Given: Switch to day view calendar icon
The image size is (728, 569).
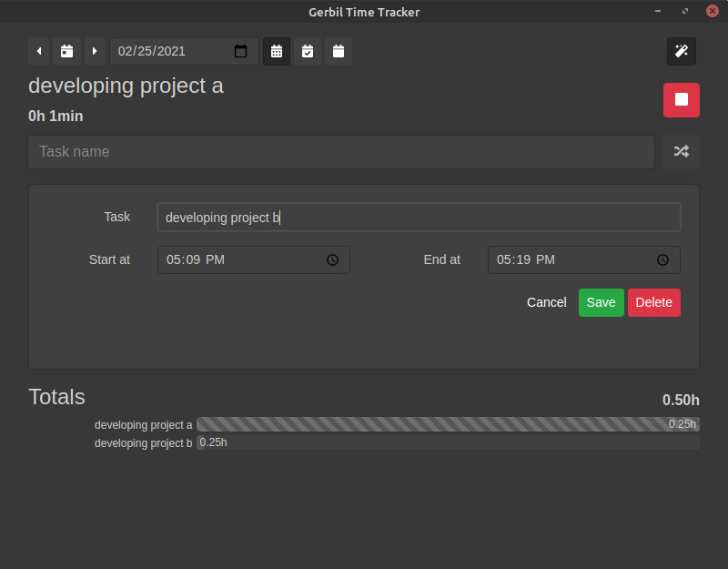Looking at the screenshot, I should coord(277,51).
